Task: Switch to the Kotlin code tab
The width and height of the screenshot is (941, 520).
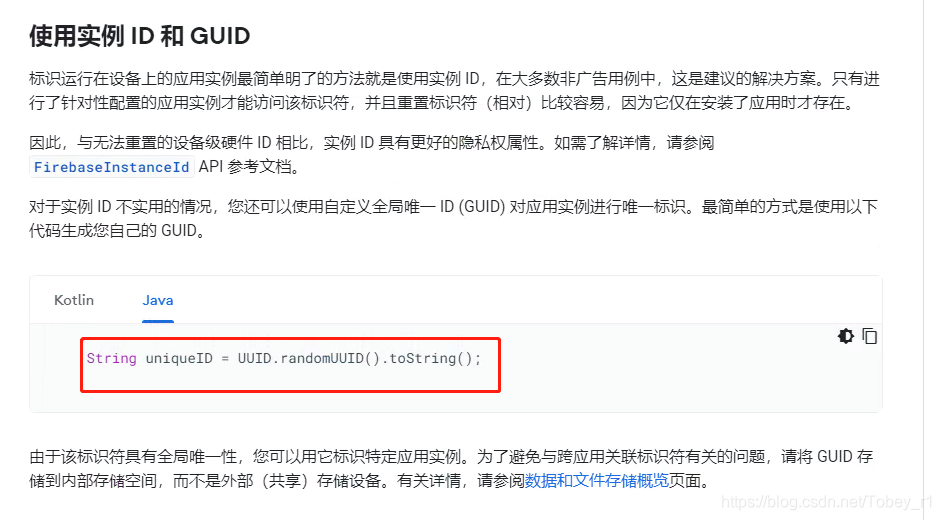Action: [74, 300]
